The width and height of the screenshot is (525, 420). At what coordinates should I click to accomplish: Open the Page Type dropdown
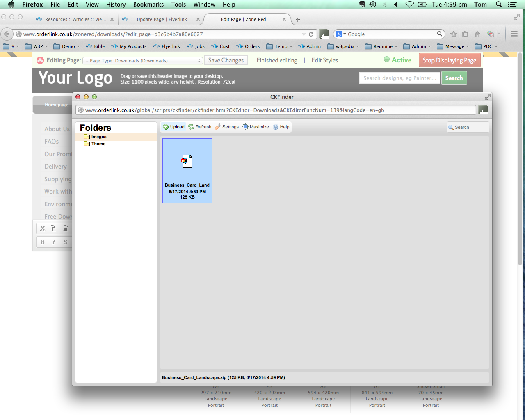[x=143, y=61]
